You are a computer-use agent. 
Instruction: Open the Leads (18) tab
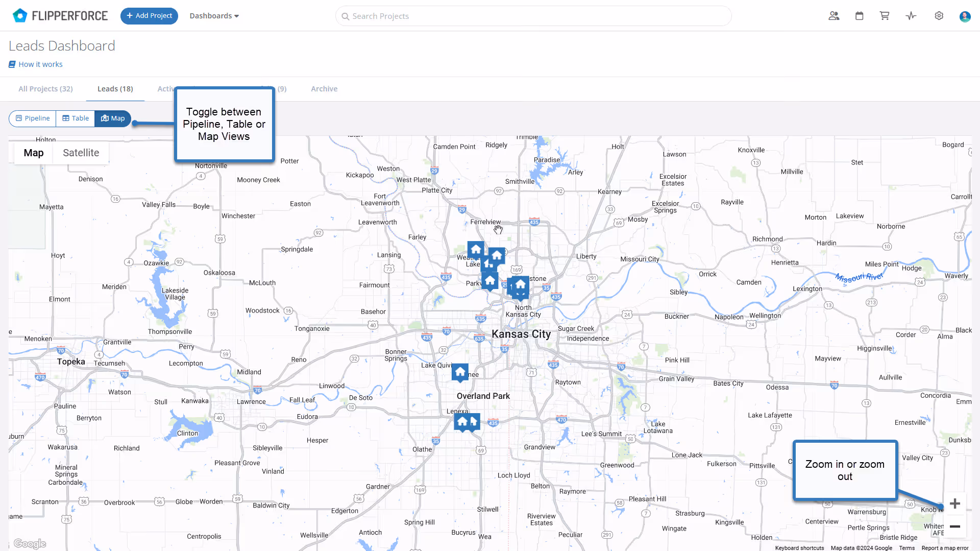(115, 89)
